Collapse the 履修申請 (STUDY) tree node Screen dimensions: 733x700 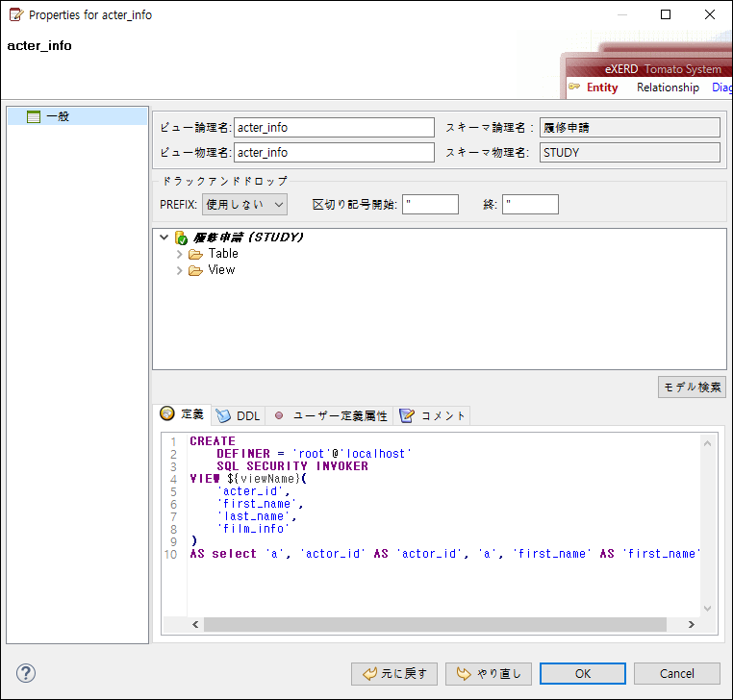pyautogui.click(x=164, y=237)
